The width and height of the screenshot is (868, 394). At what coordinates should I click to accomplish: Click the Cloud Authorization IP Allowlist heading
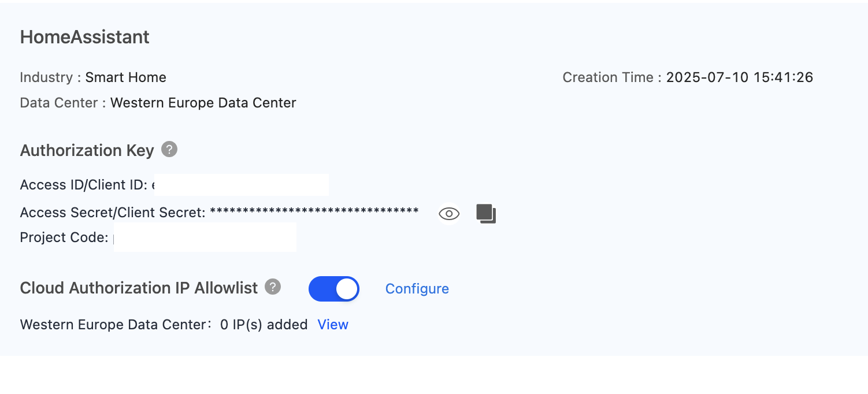click(139, 288)
